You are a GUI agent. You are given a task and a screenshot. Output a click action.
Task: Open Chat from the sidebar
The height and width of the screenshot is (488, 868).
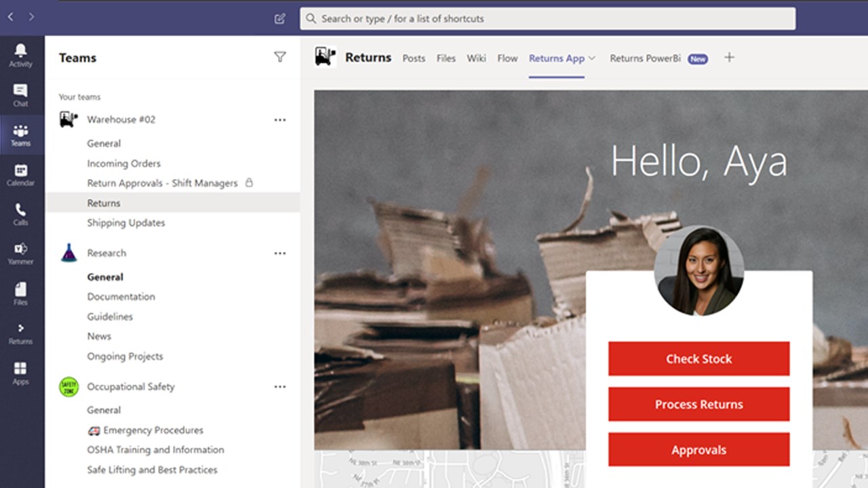pyautogui.click(x=20, y=96)
